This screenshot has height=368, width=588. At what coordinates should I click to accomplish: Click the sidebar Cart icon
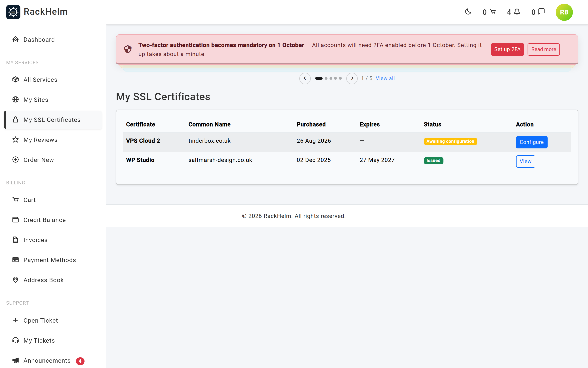(16, 200)
